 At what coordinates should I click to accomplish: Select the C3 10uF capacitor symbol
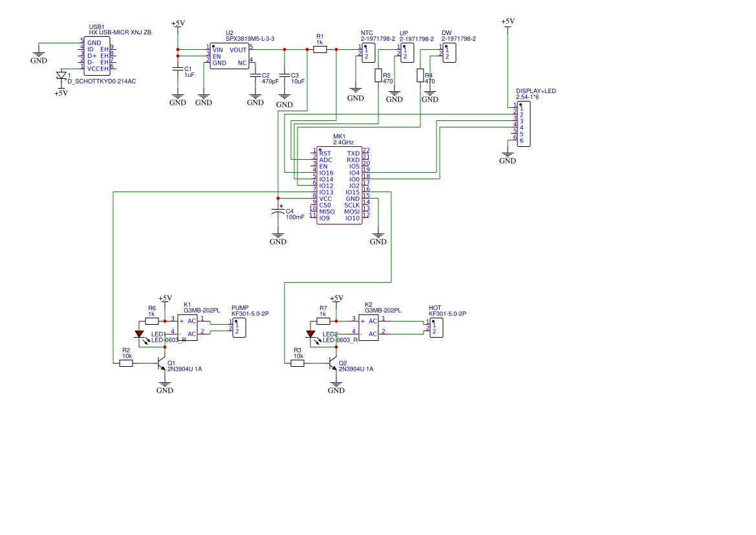pyautogui.click(x=285, y=76)
